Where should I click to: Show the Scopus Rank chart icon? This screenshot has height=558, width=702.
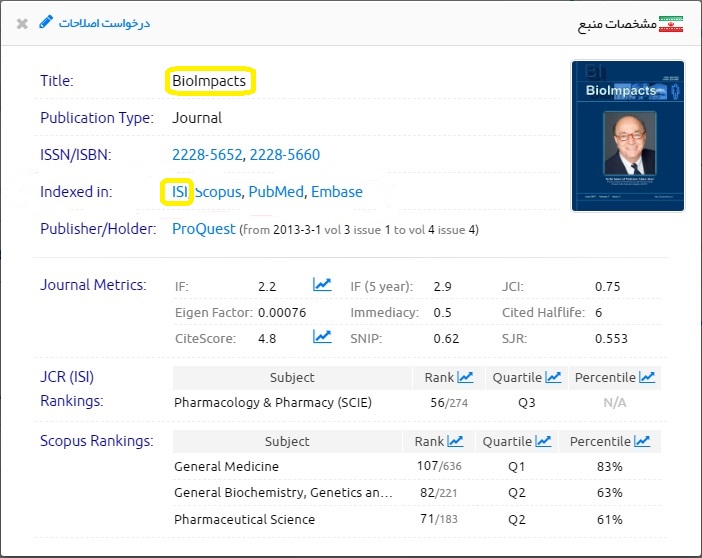pyautogui.click(x=456, y=441)
